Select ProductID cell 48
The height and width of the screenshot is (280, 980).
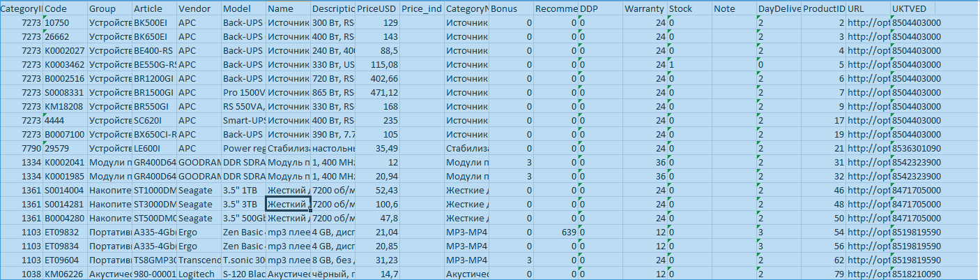pyautogui.click(x=824, y=205)
